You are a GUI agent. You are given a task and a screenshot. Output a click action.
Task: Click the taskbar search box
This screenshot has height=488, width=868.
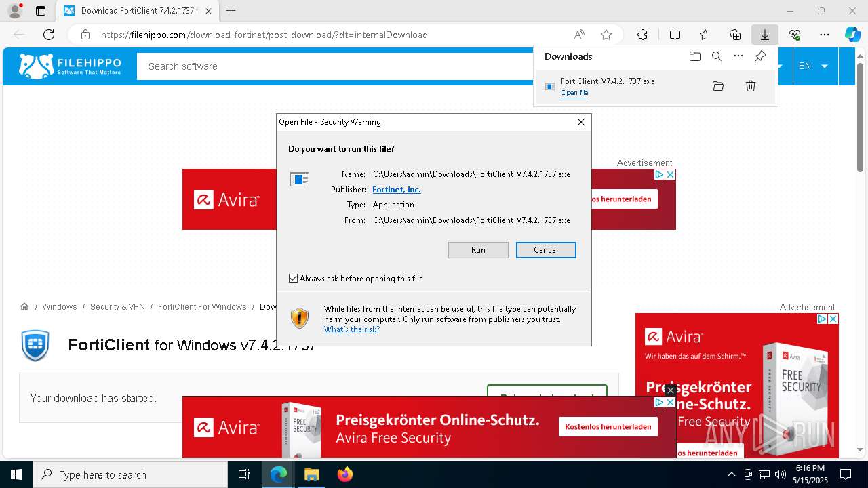[130, 474]
